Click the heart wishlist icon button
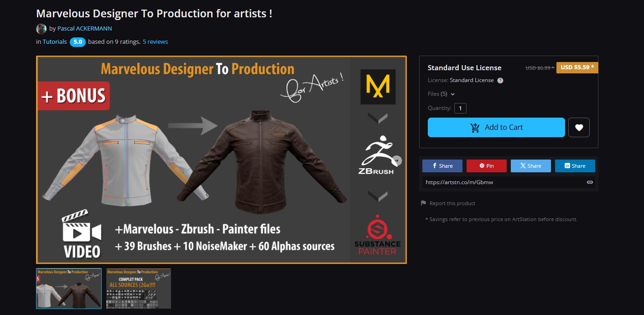 (x=579, y=128)
